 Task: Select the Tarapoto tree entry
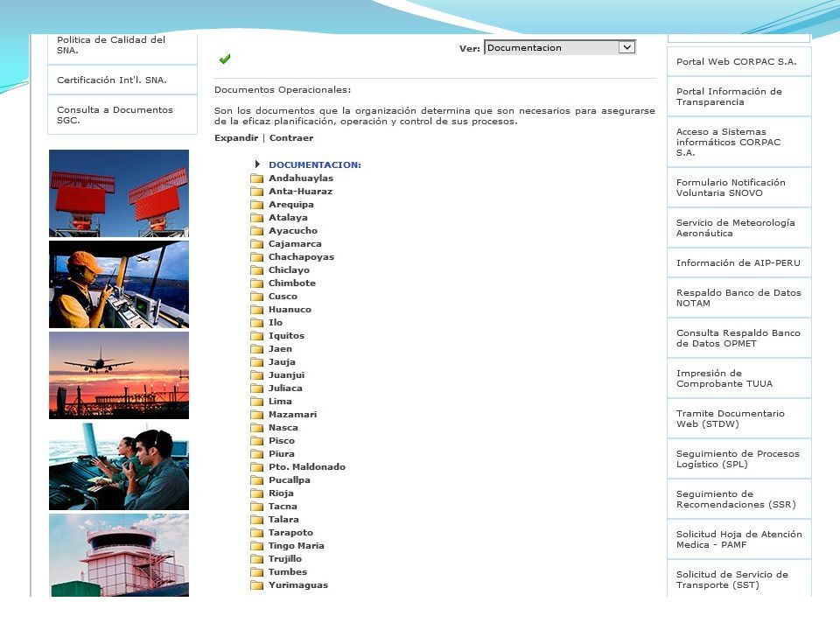coord(290,533)
